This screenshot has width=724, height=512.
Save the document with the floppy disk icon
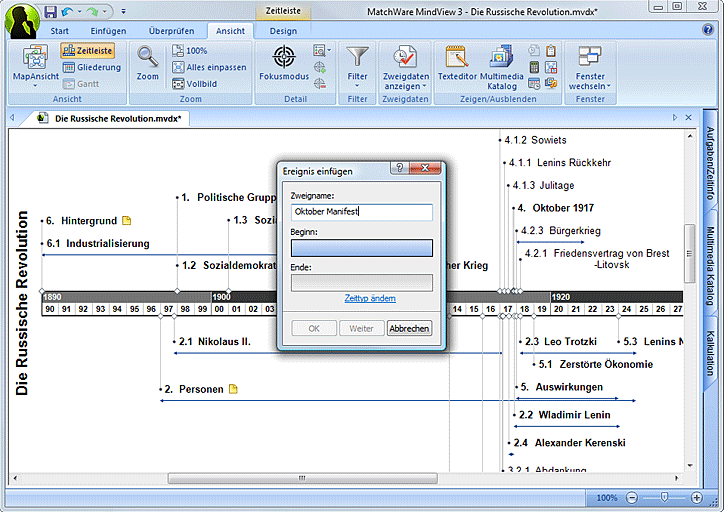(x=50, y=12)
